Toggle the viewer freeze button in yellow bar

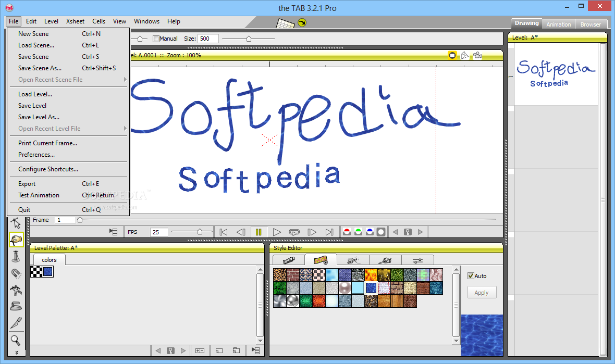[452, 55]
